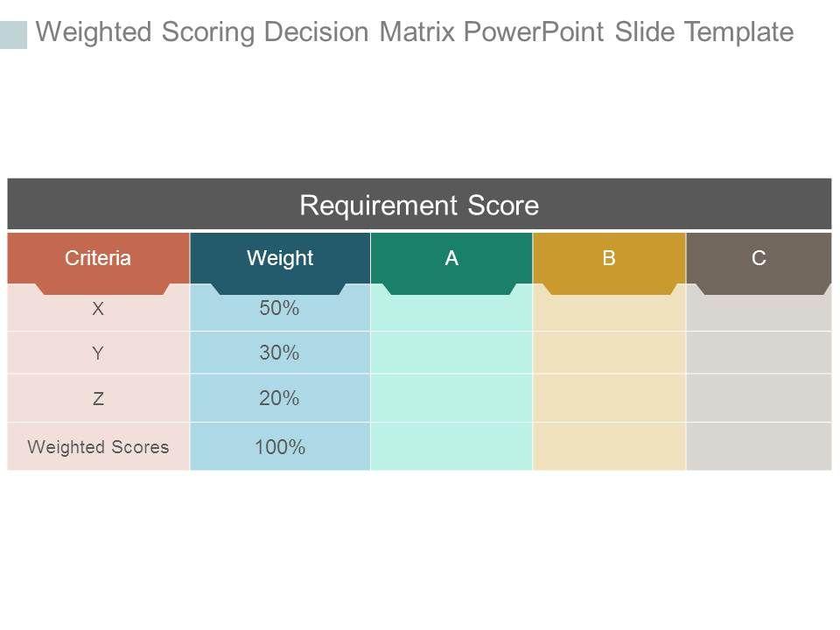Select the X criteria cell
The width and height of the screenshot is (840, 630).
[x=98, y=309]
